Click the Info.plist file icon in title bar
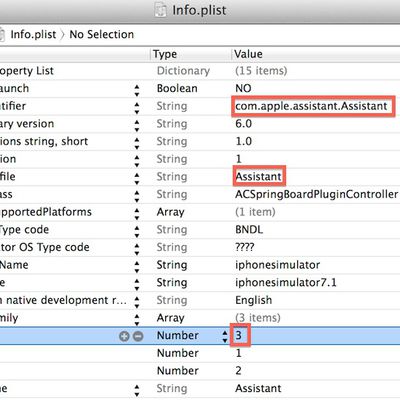This screenshot has height=400, width=400. point(161,10)
